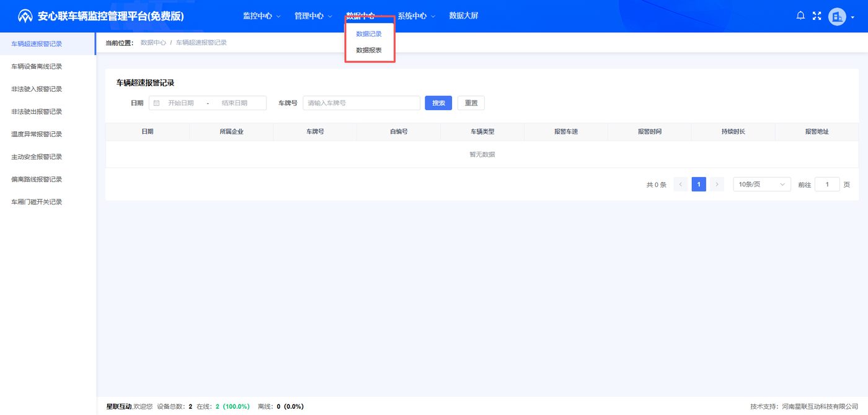Click the calendar icon in date field
The width and height of the screenshot is (868, 415).
pyautogui.click(x=157, y=103)
